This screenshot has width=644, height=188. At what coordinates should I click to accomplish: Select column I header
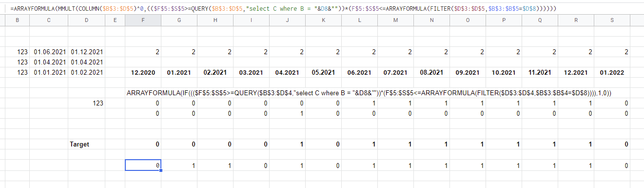click(x=252, y=20)
